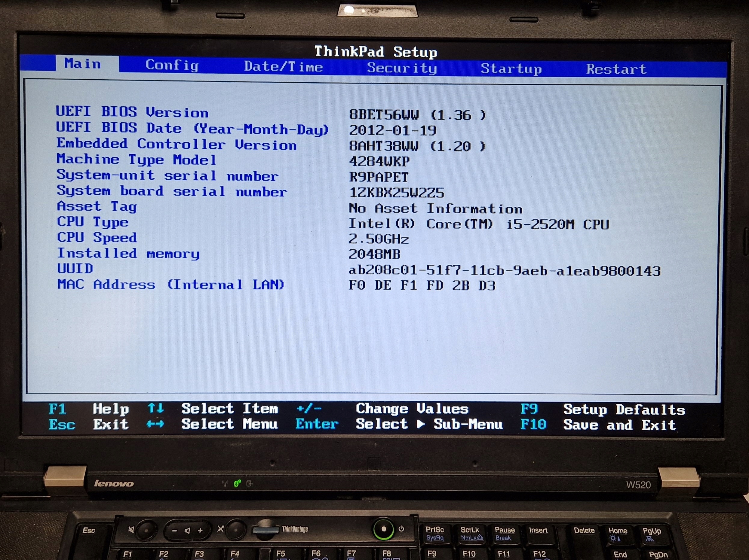Click Enter Select Sub-Menu hint
749x560 pixels.
[399, 424]
